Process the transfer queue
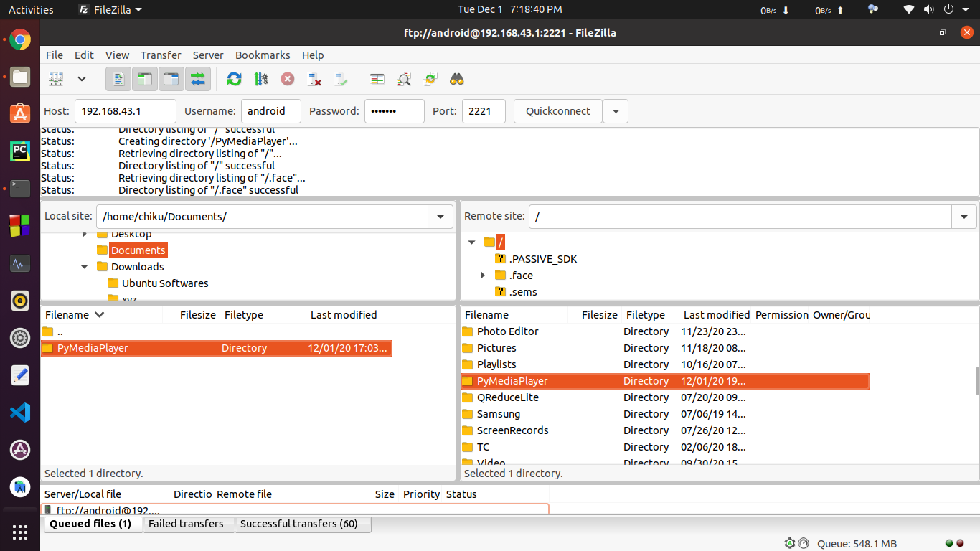 260,79
